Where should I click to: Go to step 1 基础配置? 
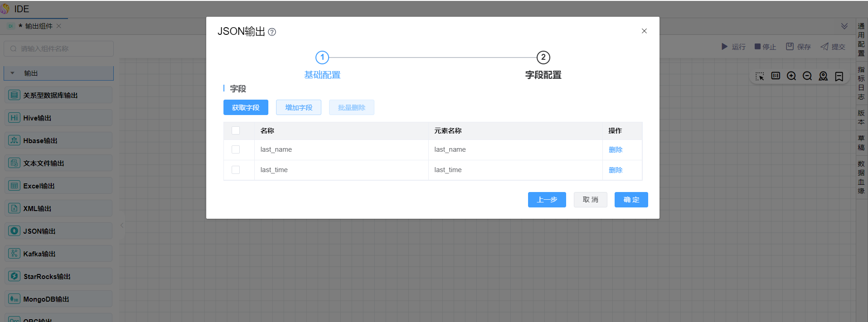[x=322, y=58]
